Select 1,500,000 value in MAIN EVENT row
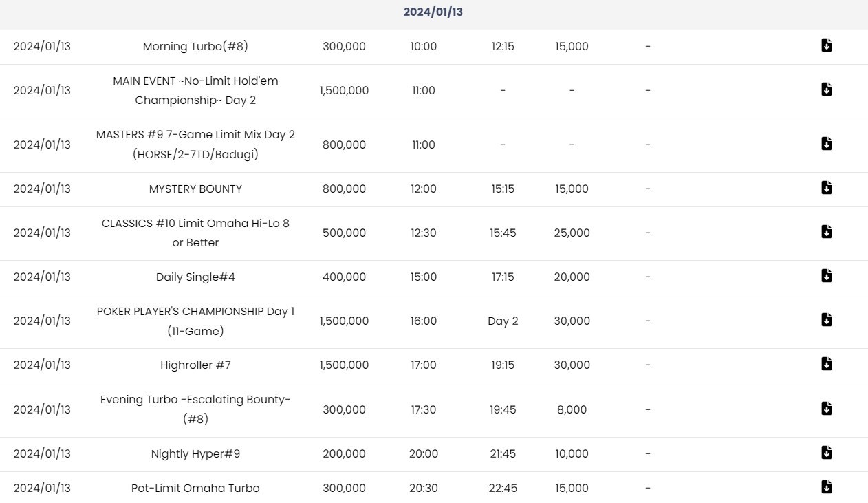This screenshot has width=868, height=503. tap(344, 90)
